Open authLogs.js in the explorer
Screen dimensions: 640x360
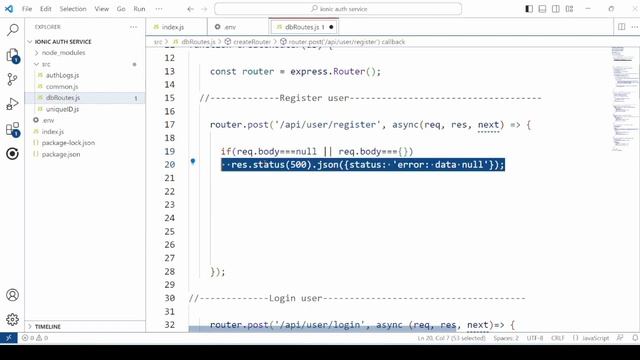click(x=62, y=75)
